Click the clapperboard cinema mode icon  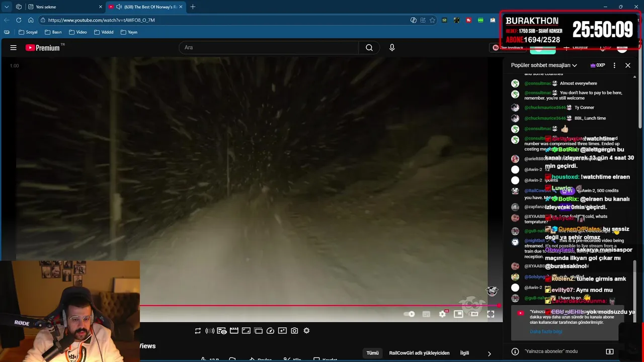point(234,331)
